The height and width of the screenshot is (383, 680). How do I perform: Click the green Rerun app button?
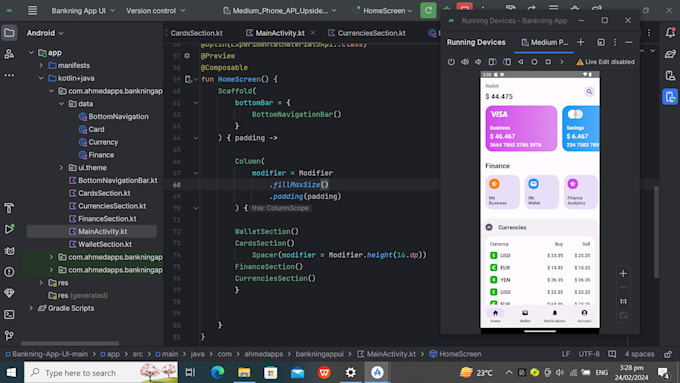428,10
